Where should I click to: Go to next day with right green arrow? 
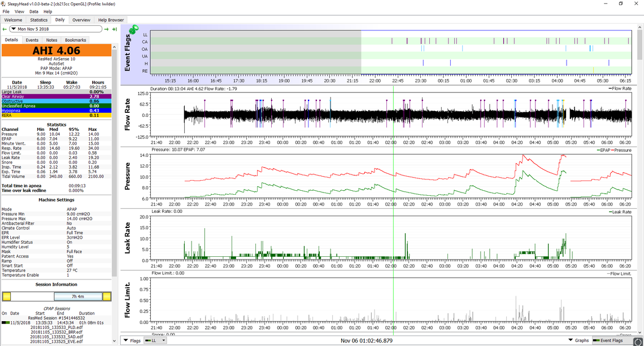[x=107, y=29]
